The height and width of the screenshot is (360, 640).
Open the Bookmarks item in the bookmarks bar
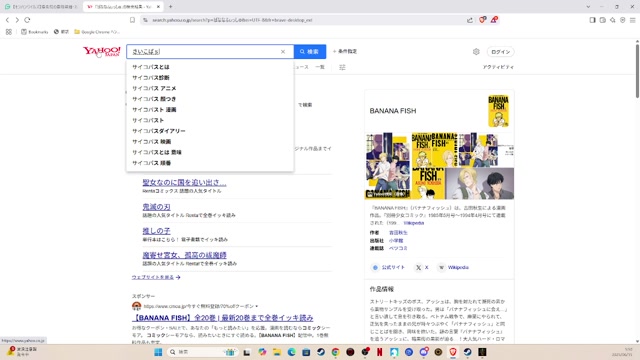(35, 31)
